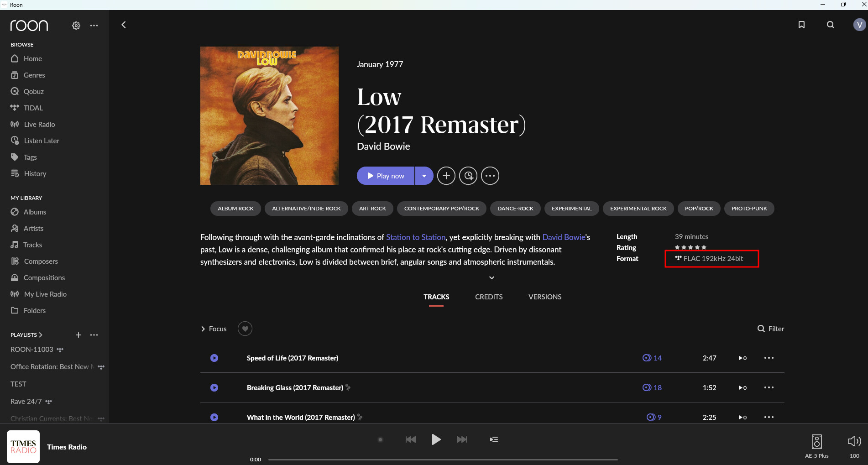The width and height of the screenshot is (868, 465).
Task: Play the Speed of Life track
Action: pos(214,358)
